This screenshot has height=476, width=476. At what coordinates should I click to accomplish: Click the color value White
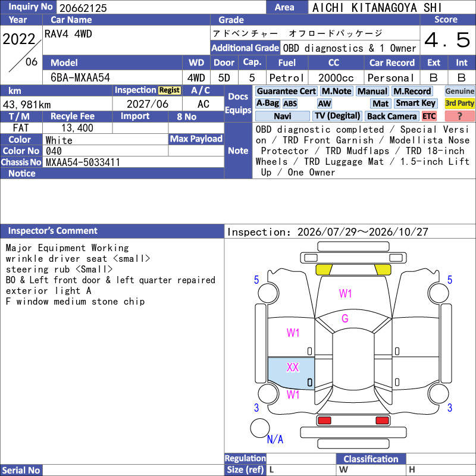59,140
